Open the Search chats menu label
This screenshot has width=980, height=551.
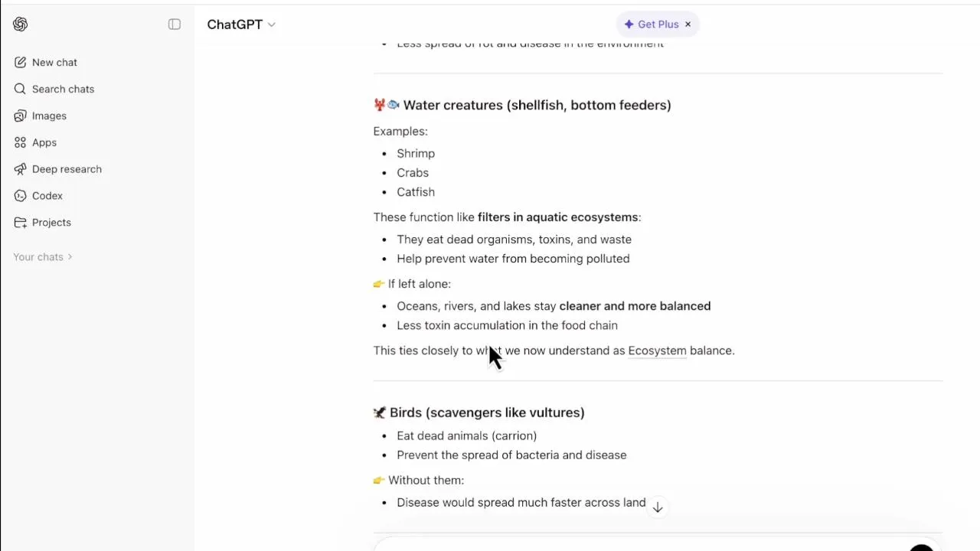click(63, 90)
